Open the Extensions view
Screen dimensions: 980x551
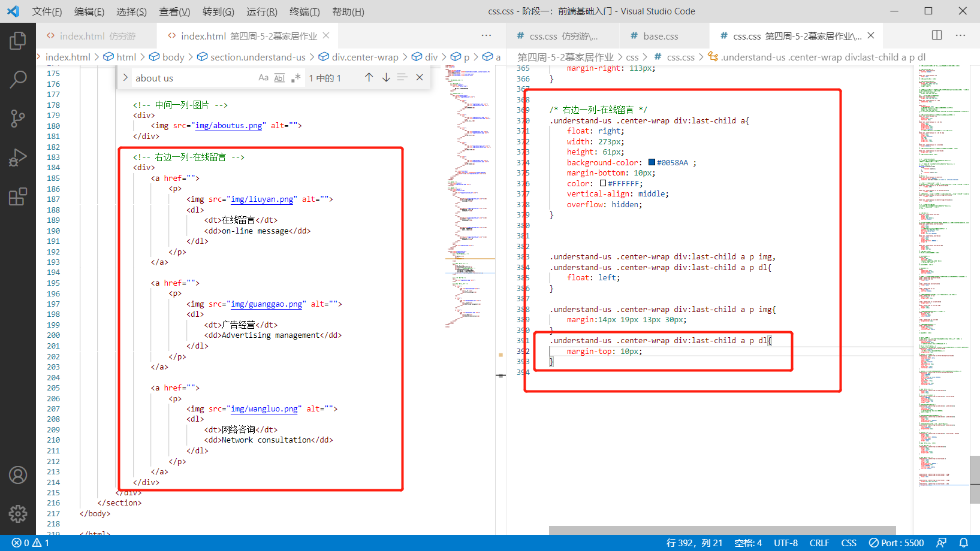pos(18,196)
